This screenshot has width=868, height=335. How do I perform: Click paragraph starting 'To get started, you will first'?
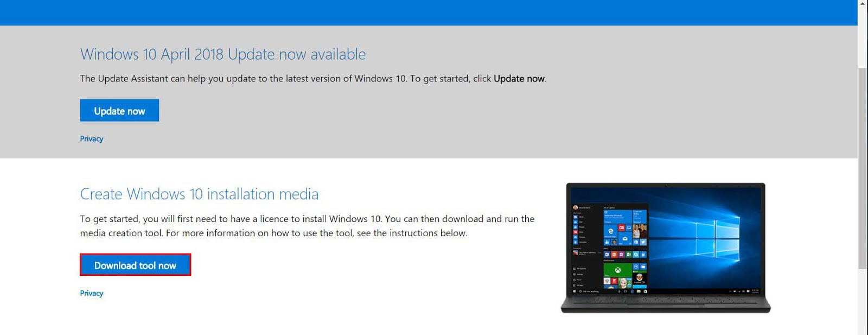click(x=307, y=226)
